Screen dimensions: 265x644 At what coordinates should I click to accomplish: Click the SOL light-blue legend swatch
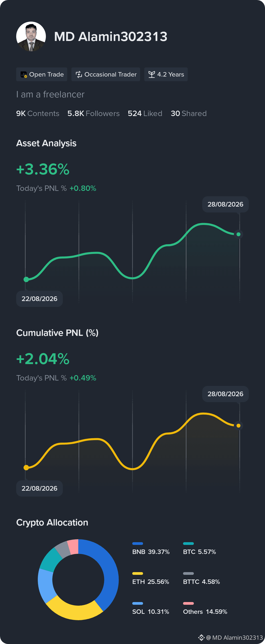coord(137,604)
